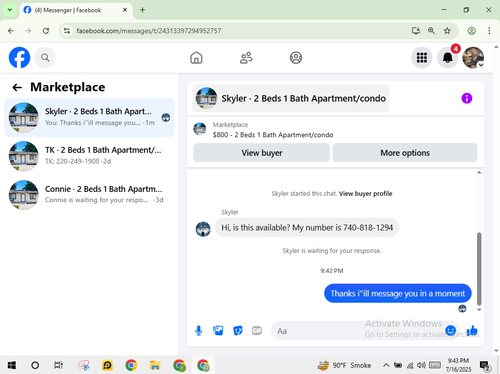Attach a file with the photo icon

[x=218, y=330]
